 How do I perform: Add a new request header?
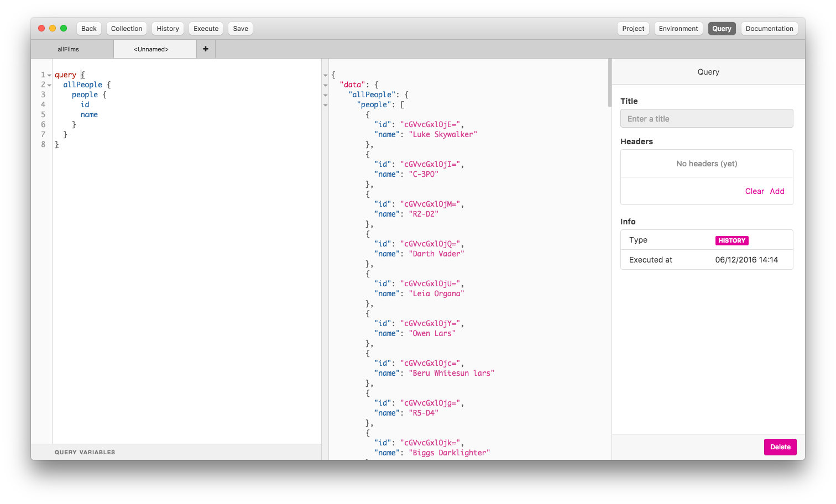[x=777, y=191]
